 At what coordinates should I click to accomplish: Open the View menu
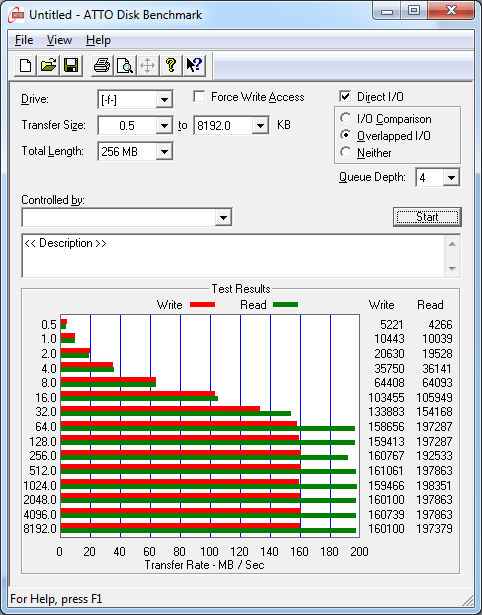coord(59,40)
